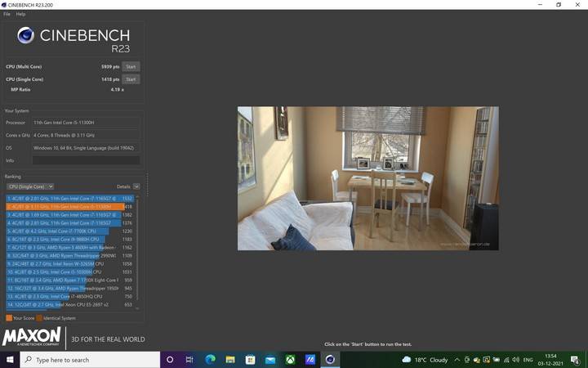The width and height of the screenshot is (588, 368).
Task: Open the weather widget showing 18°C Cloudy
Action: (x=425, y=359)
